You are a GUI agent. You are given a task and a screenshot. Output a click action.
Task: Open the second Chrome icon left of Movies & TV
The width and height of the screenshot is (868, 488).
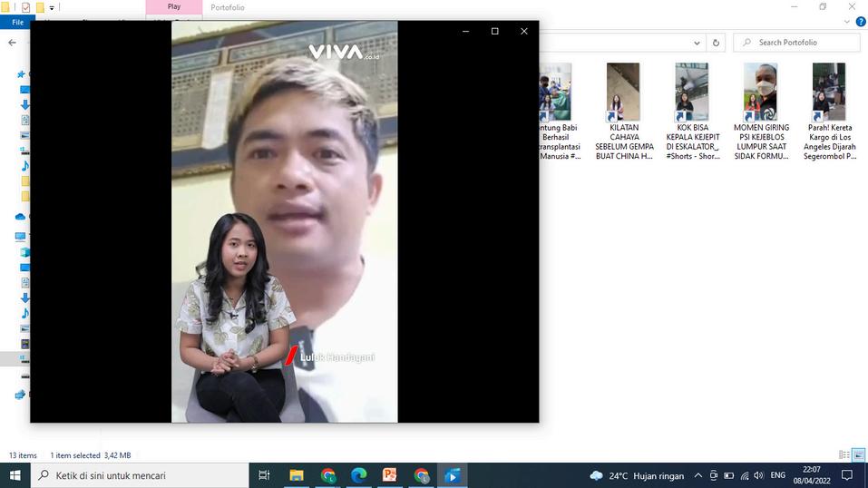421,475
